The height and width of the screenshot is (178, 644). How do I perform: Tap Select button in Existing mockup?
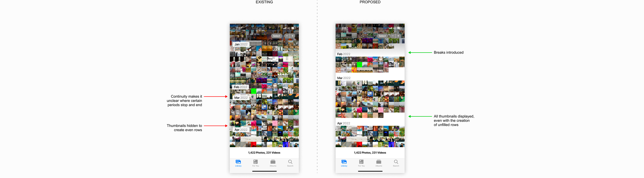click(x=276, y=36)
